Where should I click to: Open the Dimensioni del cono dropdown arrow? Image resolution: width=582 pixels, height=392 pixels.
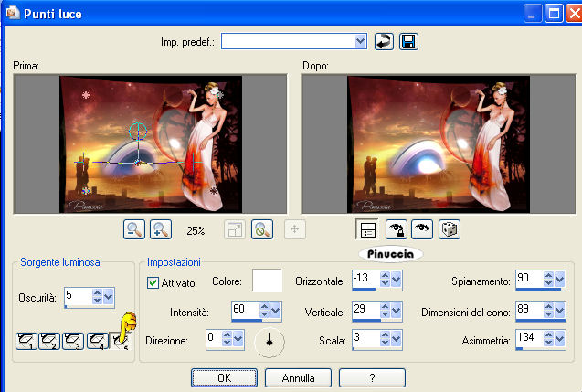tap(559, 310)
